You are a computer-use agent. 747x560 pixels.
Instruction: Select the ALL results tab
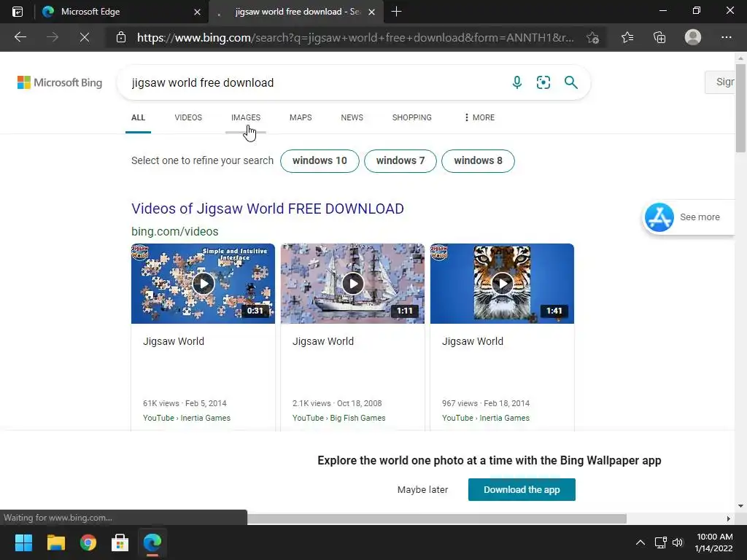(138, 117)
